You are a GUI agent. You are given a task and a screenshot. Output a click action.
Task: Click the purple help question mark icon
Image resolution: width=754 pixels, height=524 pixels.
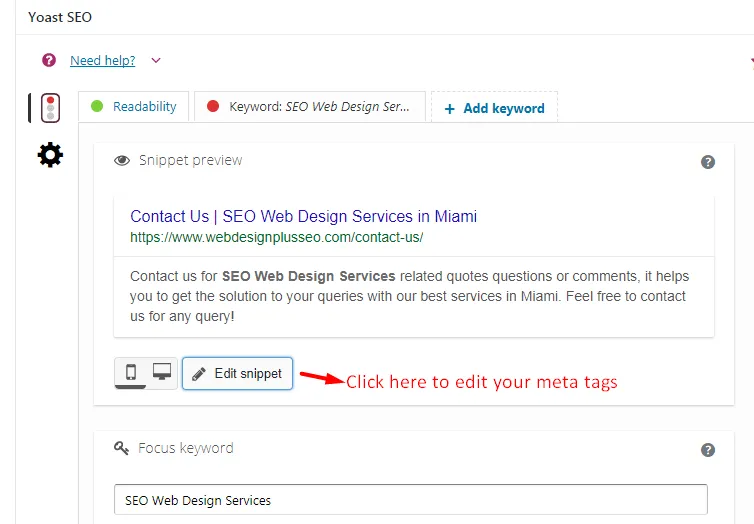point(49,61)
